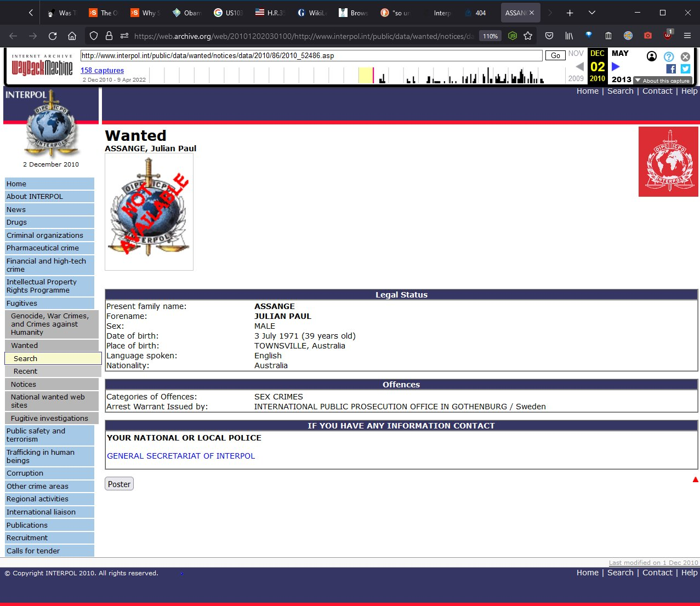Click the INTERPOL globe logo in sidebar
This screenshot has height=606, width=700.
click(51, 125)
